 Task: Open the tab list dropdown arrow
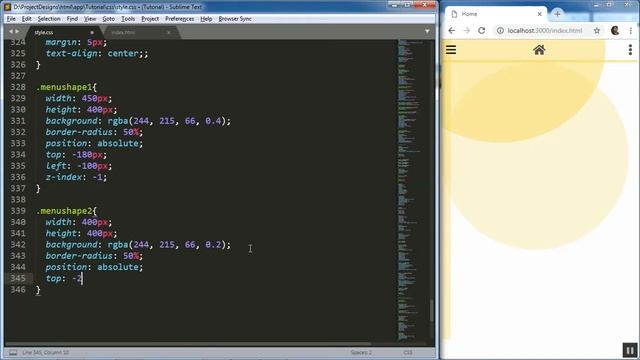[x=427, y=31]
